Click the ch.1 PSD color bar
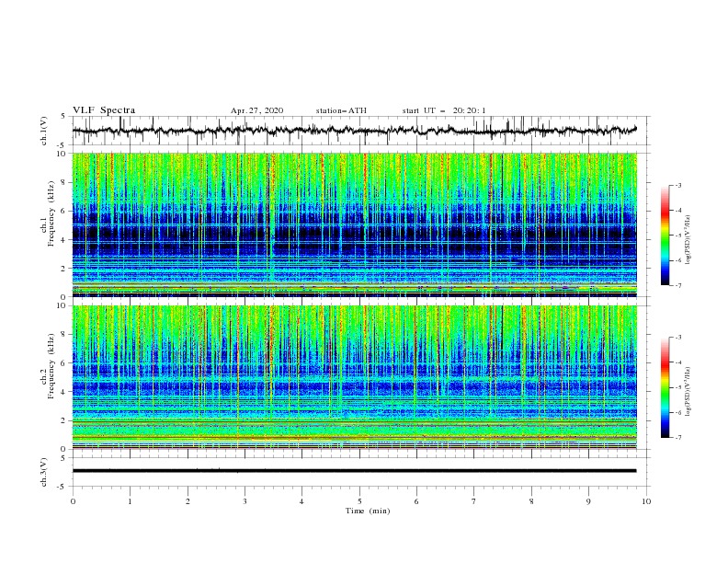The width and height of the screenshot is (728, 563). tap(665, 236)
